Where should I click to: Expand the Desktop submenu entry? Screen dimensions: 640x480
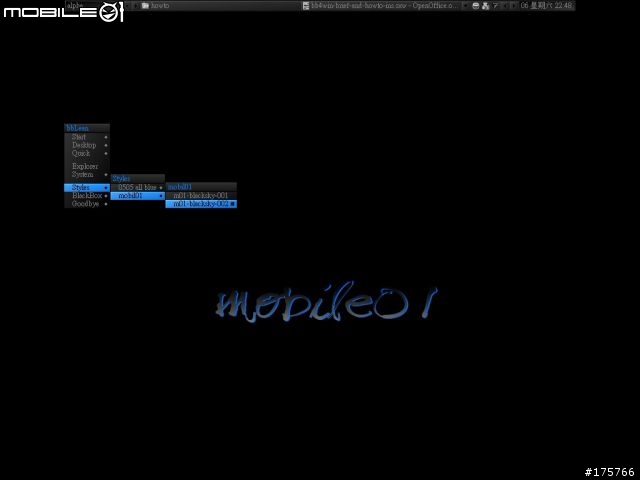tap(87, 145)
